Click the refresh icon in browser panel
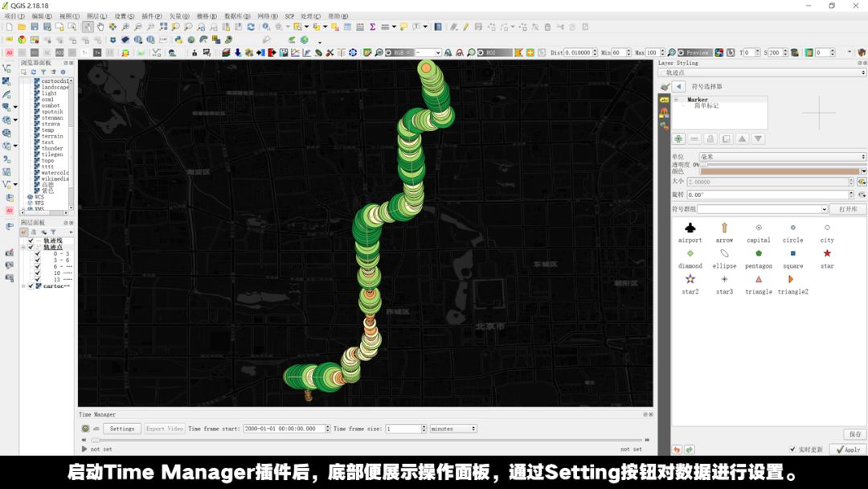The image size is (868, 489). coord(33,72)
